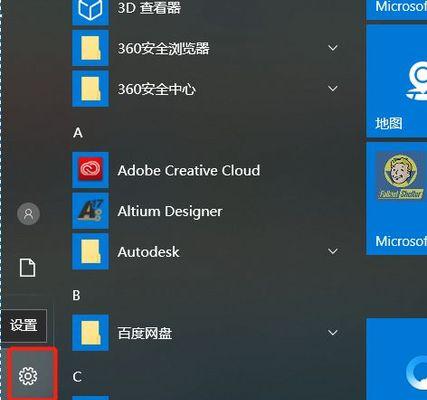Open the Settings gear icon
Image resolution: width=427 pixels, height=400 pixels.
pos(28,376)
